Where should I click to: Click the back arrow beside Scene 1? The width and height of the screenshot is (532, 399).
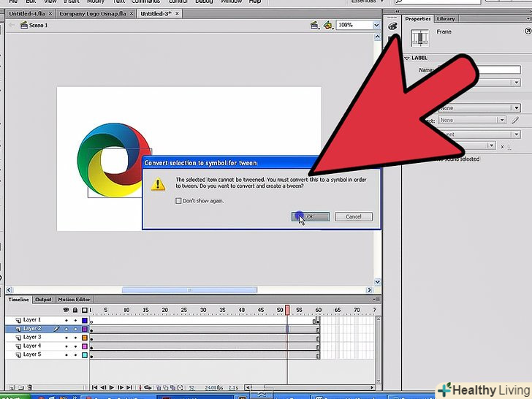12,25
